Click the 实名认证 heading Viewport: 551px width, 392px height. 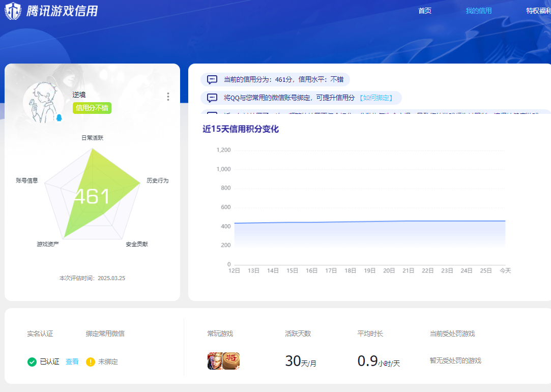(40, 334)
